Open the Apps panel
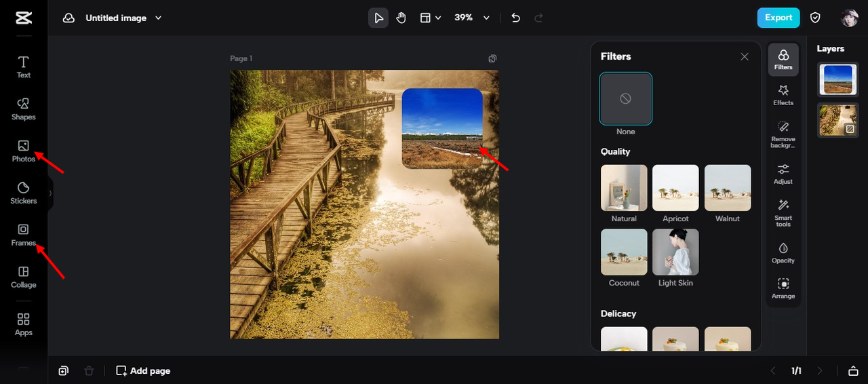The image size is (868, 384). point(24,324)
